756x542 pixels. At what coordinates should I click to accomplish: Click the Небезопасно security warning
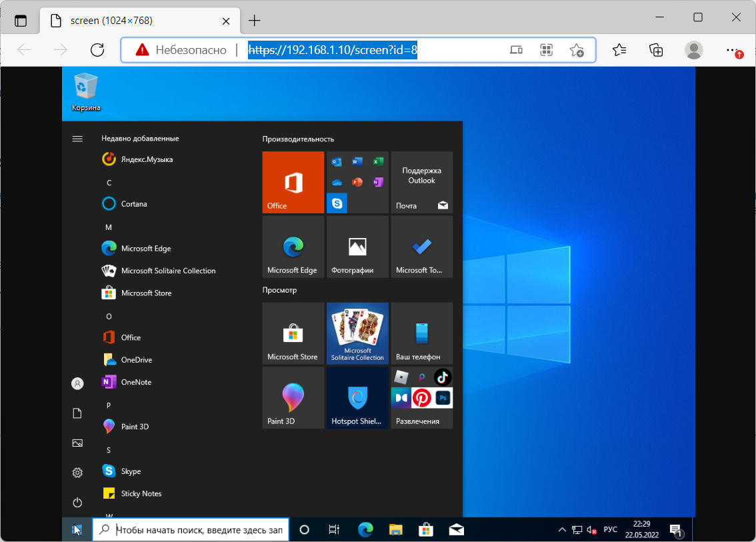pos(181,50)
